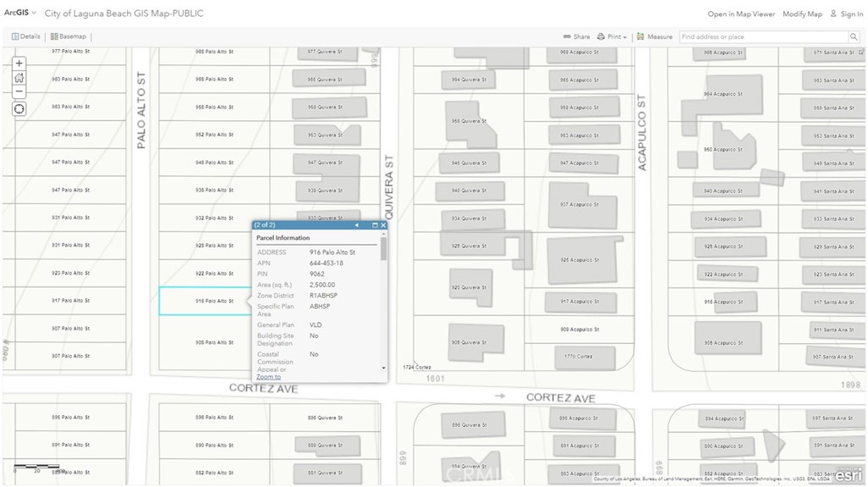Go to previous feature in popup
Viewport: 868px width, 487px height.
pyautogui.click(x=356, y=225)
